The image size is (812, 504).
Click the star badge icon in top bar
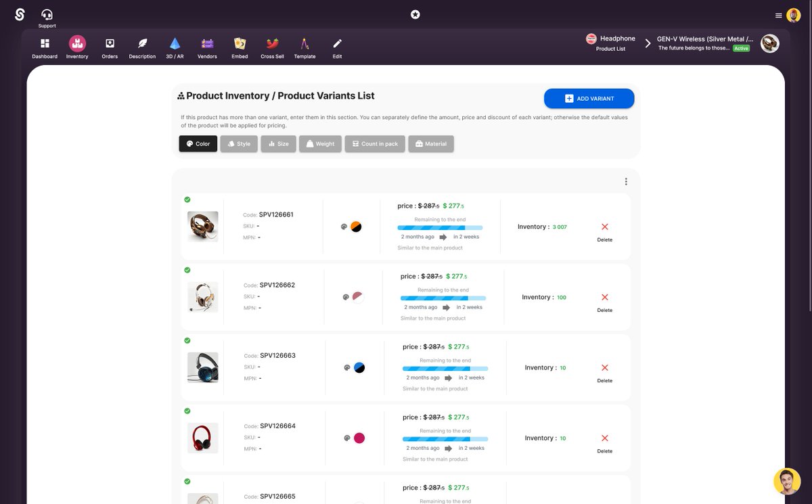[415, 14]
